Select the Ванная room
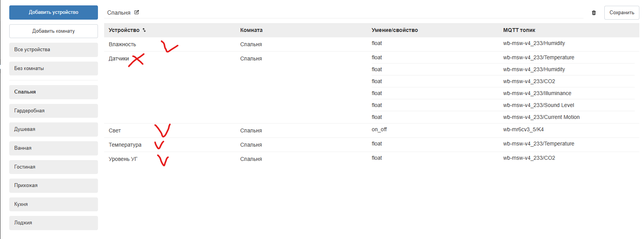This screenshot has height=239, width=644. point(54,148)
